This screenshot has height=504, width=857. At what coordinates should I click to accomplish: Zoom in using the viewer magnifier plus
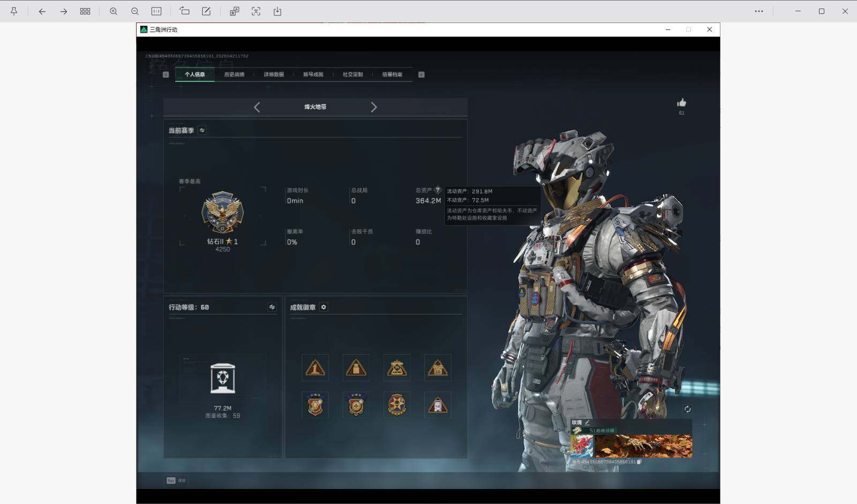click(114, 11)
